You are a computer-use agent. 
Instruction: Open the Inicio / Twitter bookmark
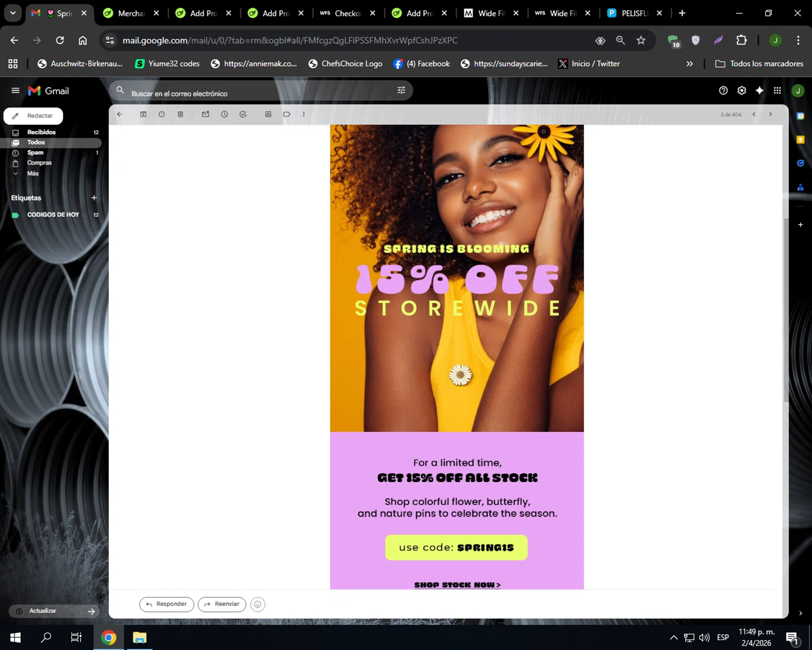(x=589, y=63)
